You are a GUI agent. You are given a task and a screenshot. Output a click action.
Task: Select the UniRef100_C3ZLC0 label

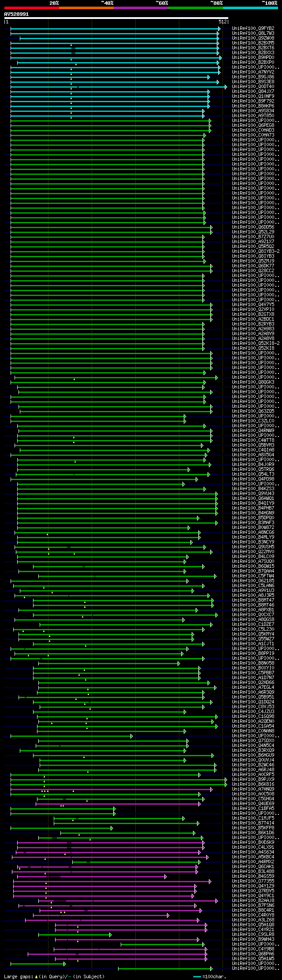[x=253, y=421]
